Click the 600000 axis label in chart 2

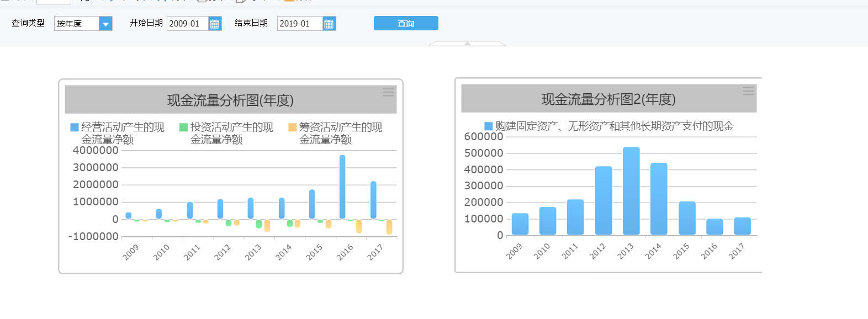(x=484, y=136)
